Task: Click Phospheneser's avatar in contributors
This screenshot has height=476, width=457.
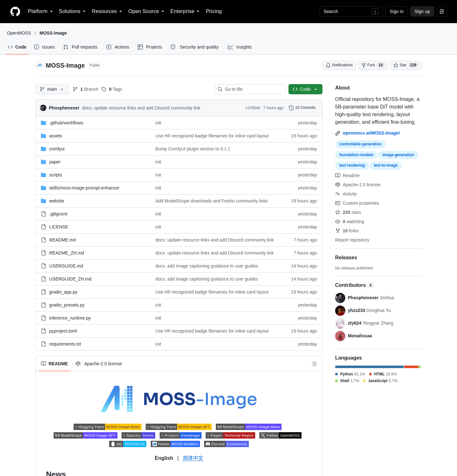Action: (x=340, y=298)
